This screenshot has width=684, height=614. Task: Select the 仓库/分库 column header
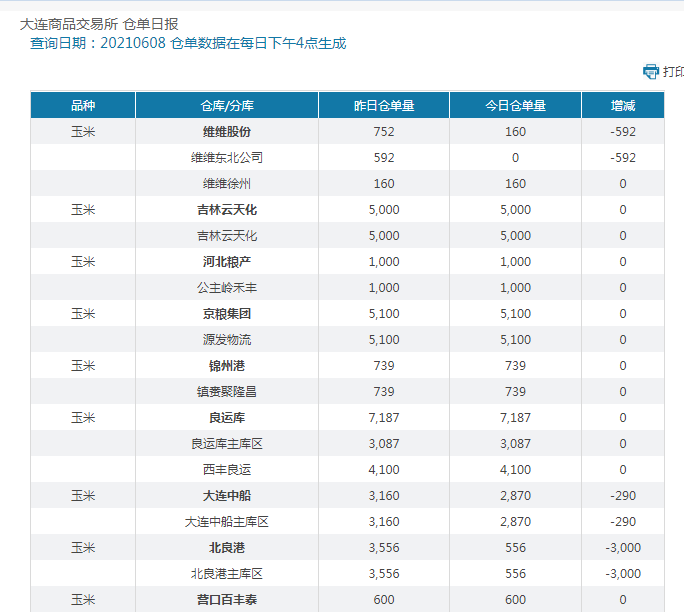tap(227, 105)
